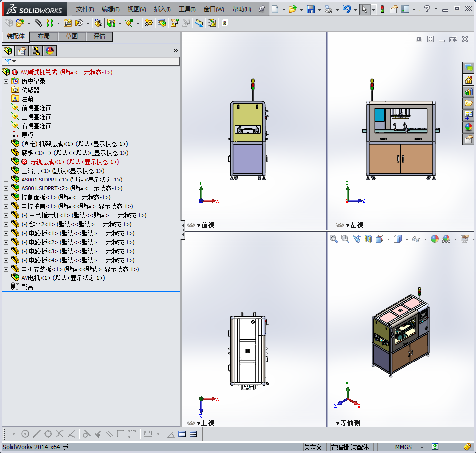The width and height of the screenshot is (476, 453).
Task: Toggle the view link icon beside 上视 label
Action: 191,423
